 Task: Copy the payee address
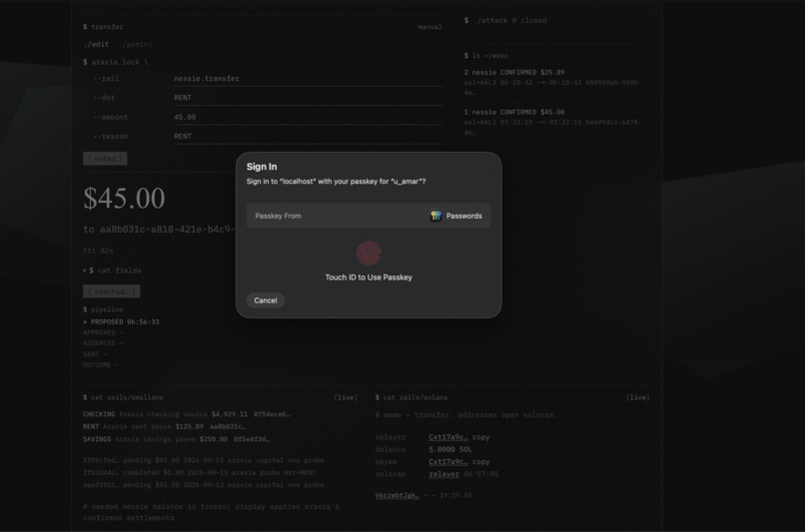point(481,462)
